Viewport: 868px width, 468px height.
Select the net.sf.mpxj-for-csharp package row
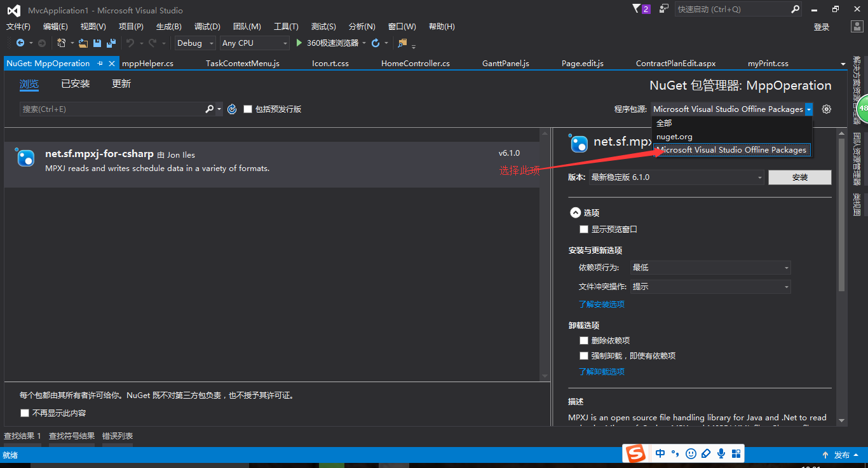click(271, 164)
